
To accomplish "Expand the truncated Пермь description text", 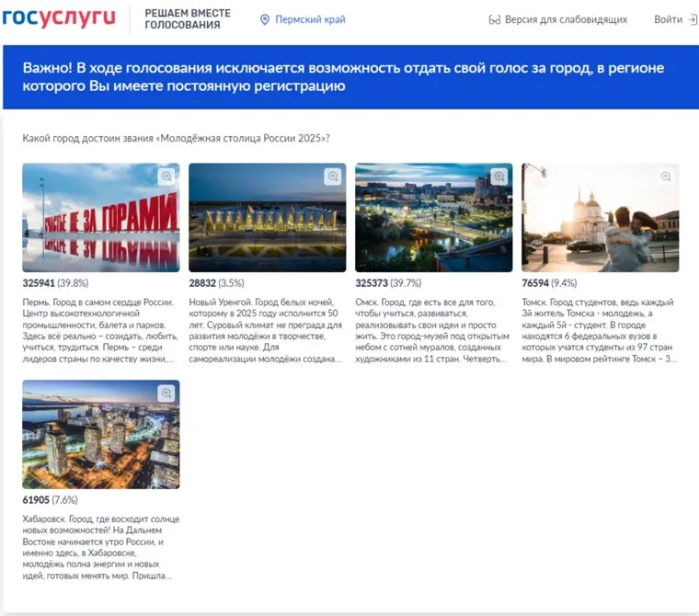I will pos(100,330).
